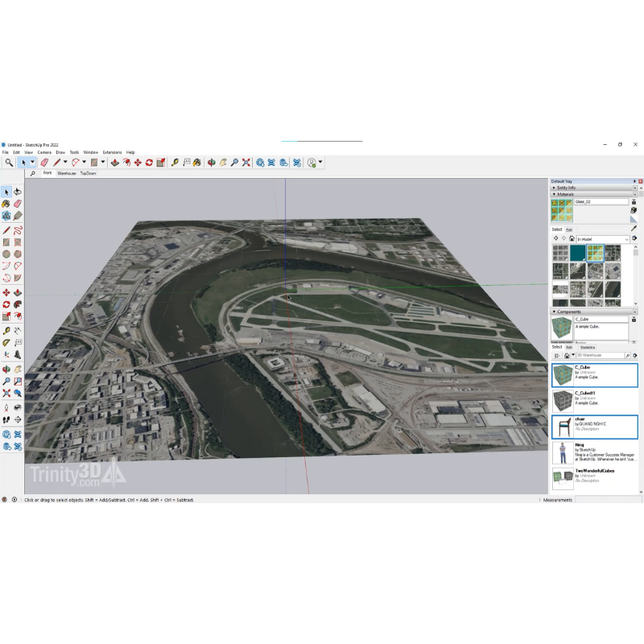Activate the Push/Pull tool
Viewport: 644px width, 644px height.
[x=114, y=163]
